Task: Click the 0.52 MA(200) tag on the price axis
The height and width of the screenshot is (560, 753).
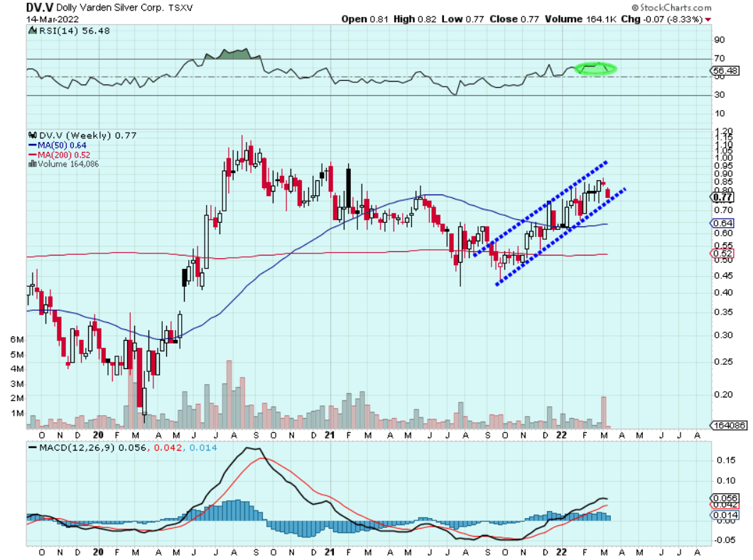Action: click(722, 253)
